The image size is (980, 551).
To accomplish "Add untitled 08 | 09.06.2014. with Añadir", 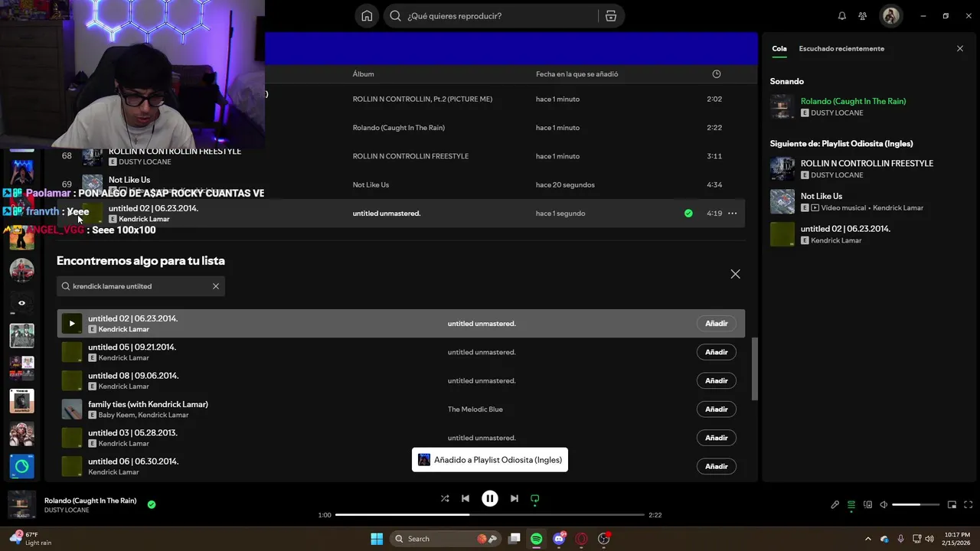I will pyautogui.click(x=716, y=380).
